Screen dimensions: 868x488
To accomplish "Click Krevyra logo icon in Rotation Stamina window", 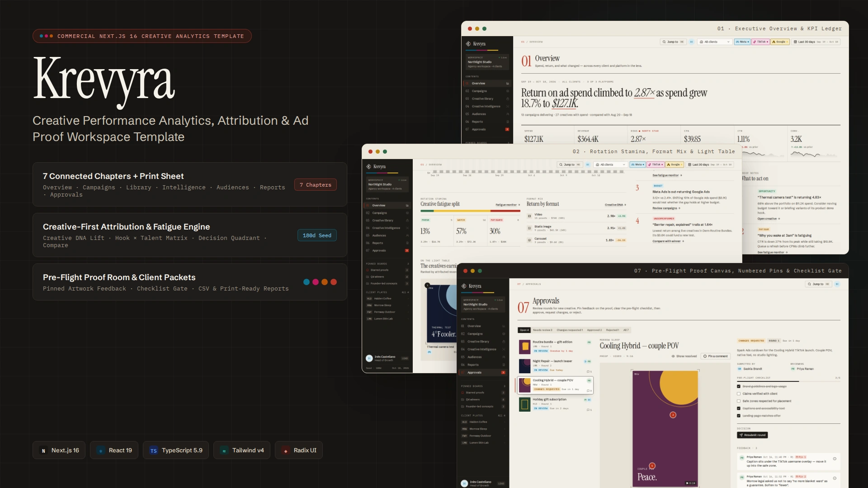I will [x=369, y=167].
